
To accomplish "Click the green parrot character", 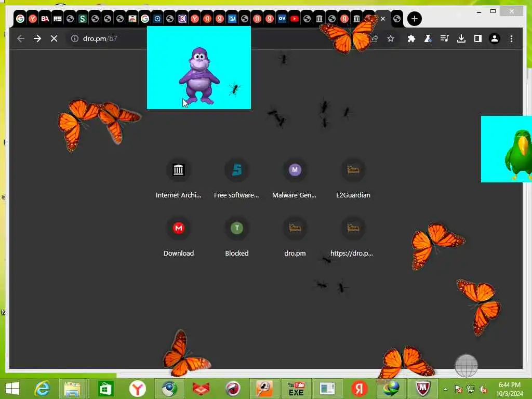I will click(x=518, y=154).
